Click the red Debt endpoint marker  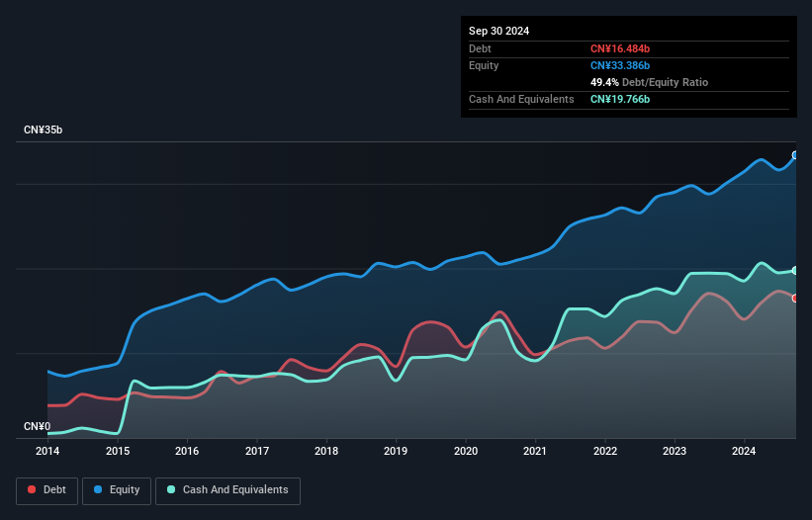794,298
